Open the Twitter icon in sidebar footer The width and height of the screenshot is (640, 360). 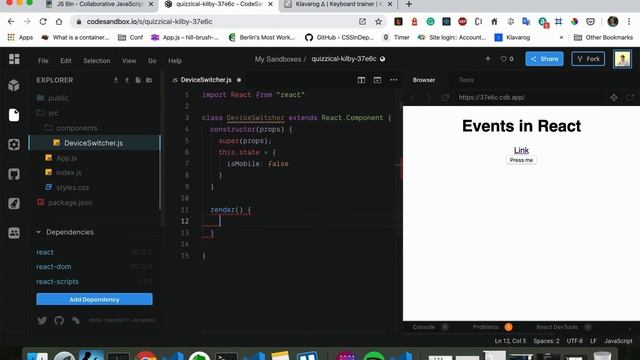pyautogui.click(x=42, y=320)
